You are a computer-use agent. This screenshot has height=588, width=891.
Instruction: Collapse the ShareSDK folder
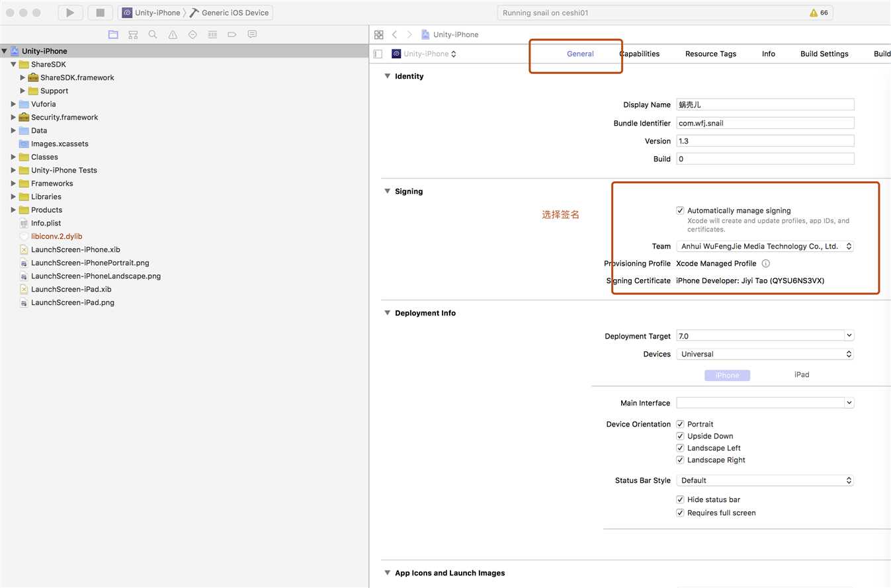click(13, 64)
